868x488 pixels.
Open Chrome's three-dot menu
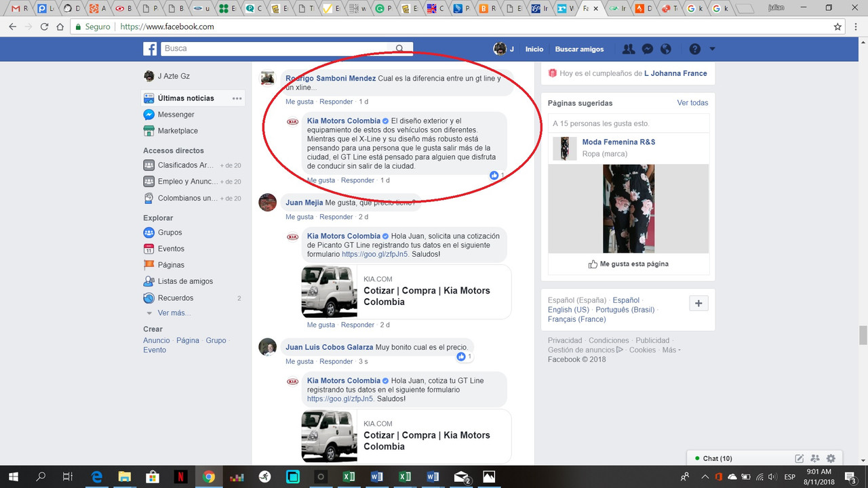point(857,27)
